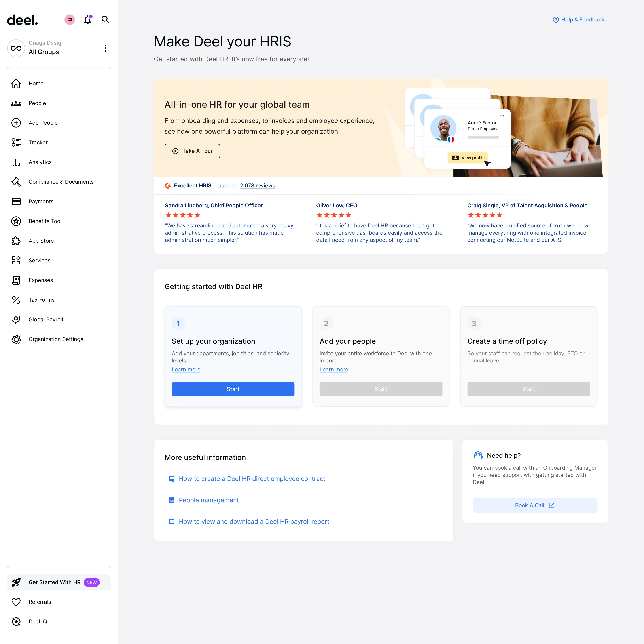Click the Services grid icon
This screenshot has width=644, height=644.
pyautogui.click(x=16, y=261)
